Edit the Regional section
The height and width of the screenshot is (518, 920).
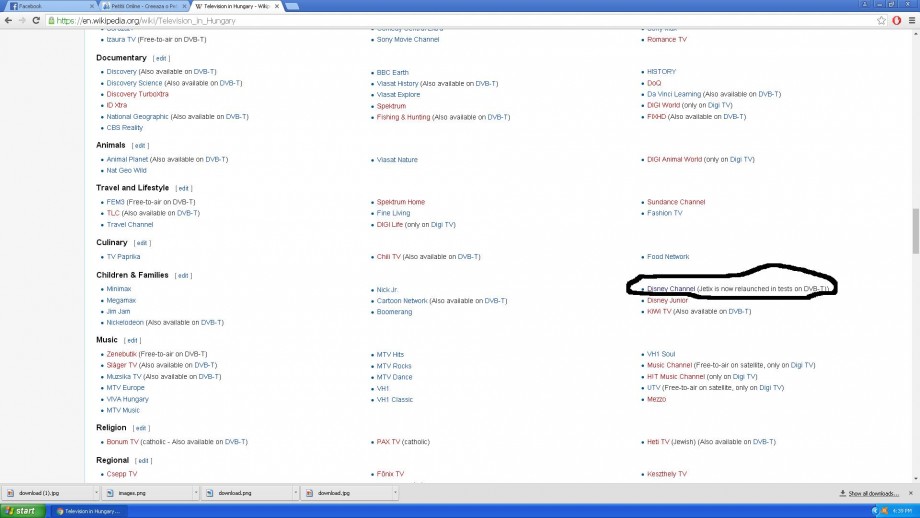coord(143,461)
